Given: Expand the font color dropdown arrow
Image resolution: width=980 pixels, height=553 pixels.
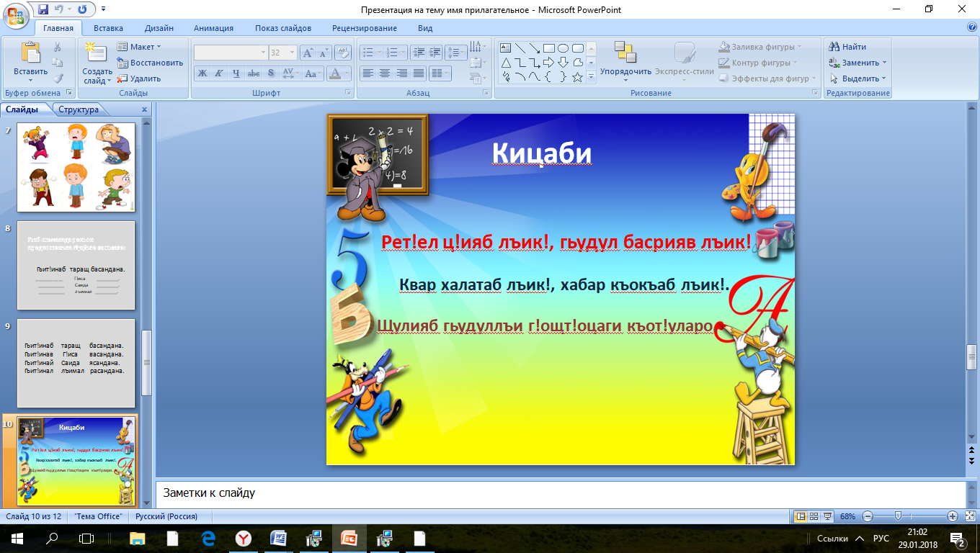Looking at the screenshot, I should (347, 73).
